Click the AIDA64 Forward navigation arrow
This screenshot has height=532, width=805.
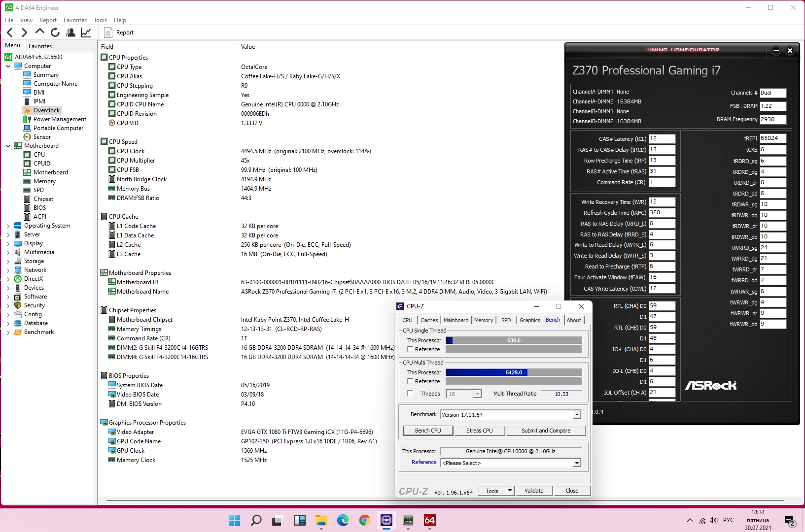click(24, 33)
